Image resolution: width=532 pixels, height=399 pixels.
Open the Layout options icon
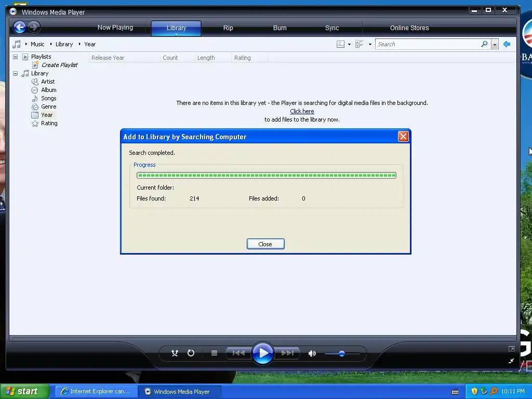(340, 44)
